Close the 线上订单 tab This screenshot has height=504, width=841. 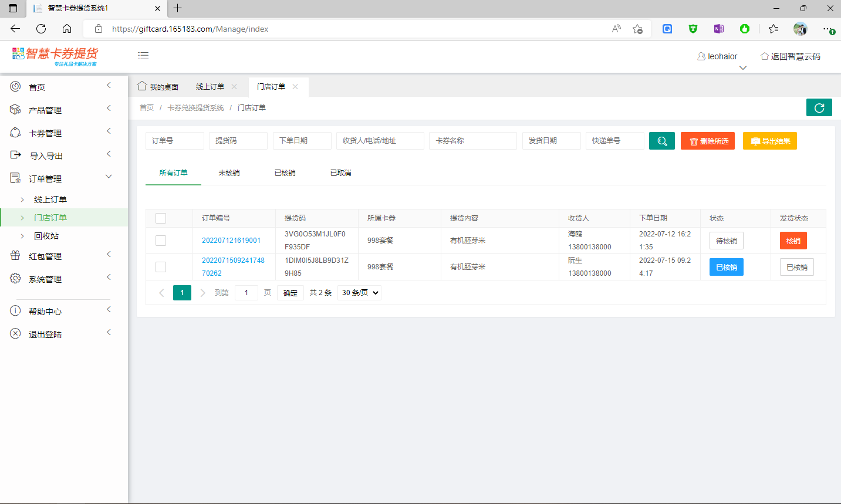234,87
